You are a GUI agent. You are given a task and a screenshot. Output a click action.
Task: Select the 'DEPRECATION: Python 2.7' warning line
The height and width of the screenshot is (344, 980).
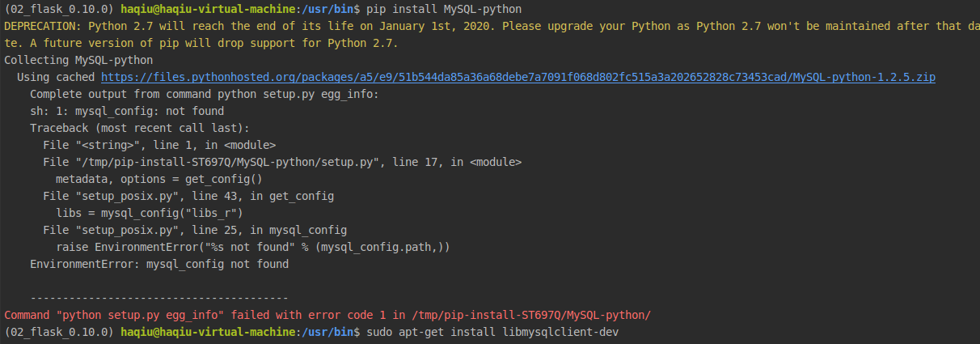492,26
